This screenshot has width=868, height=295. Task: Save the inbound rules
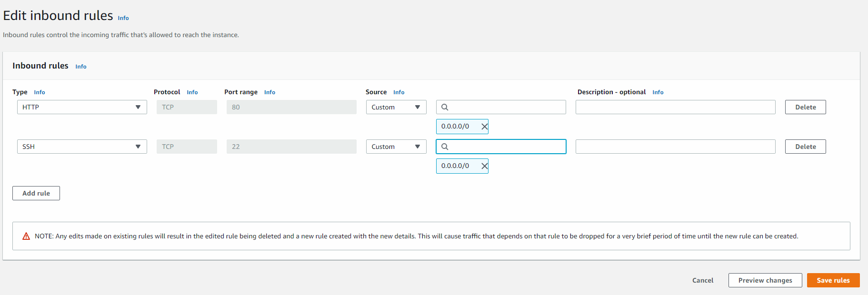coord(833,280)
